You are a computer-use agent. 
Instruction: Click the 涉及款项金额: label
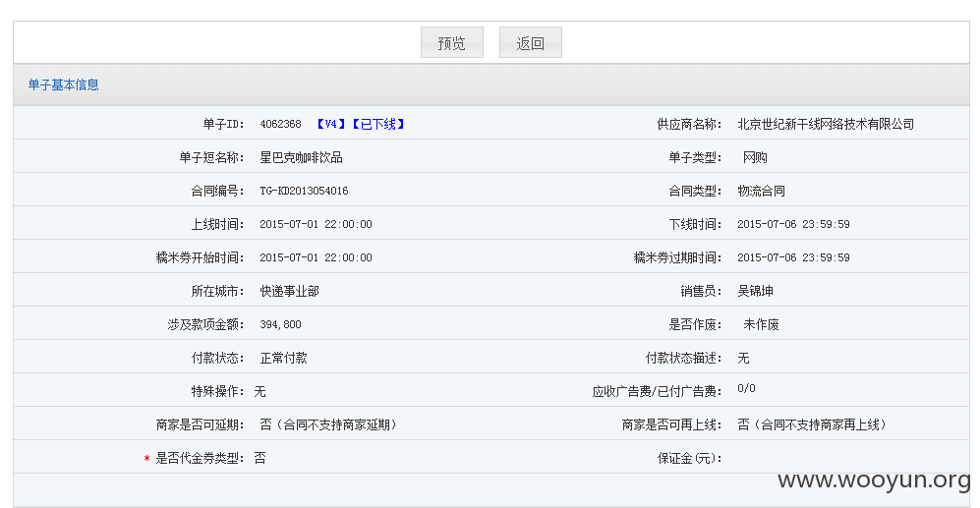205,325
